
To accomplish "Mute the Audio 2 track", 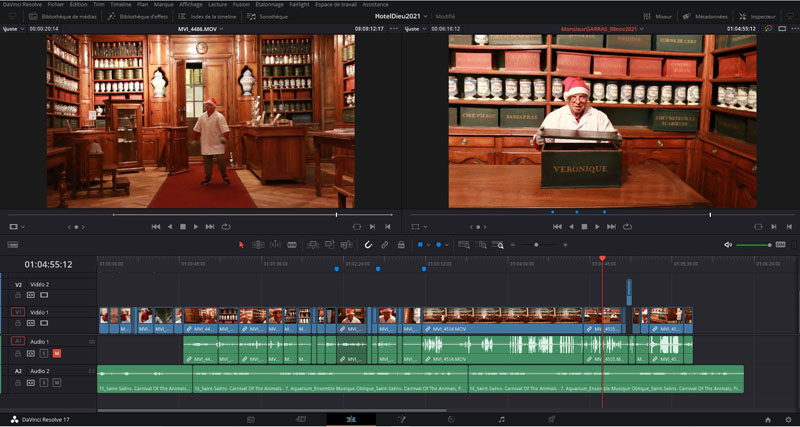I will [57, 383].
